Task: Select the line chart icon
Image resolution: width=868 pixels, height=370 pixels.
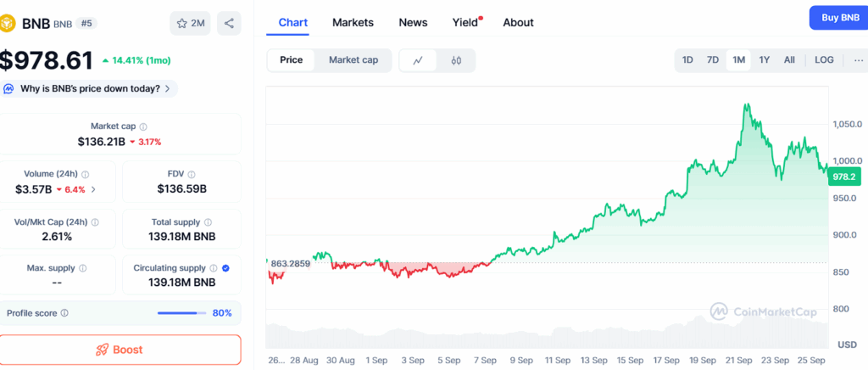Action: (x=418, y=60)
